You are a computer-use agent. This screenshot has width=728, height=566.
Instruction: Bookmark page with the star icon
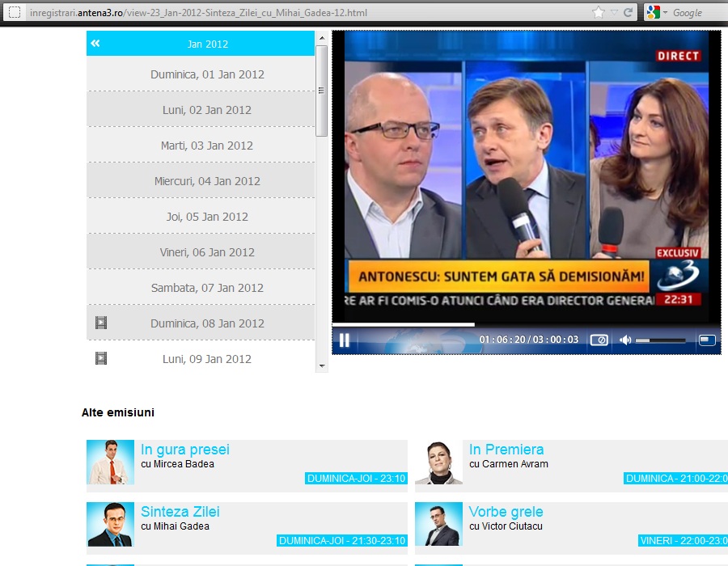599,12
